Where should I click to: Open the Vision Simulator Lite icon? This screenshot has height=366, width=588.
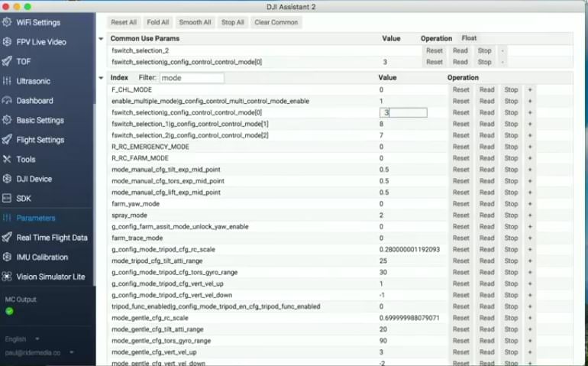7,277
